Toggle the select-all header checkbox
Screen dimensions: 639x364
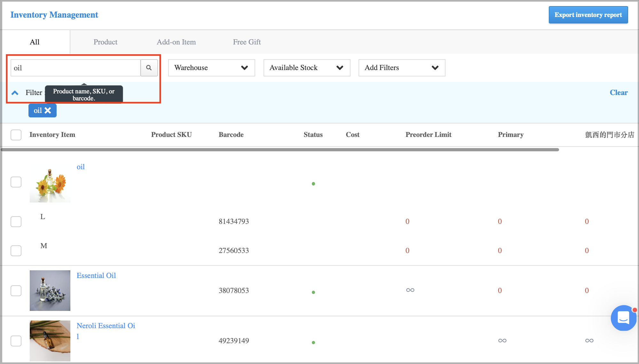16,135
